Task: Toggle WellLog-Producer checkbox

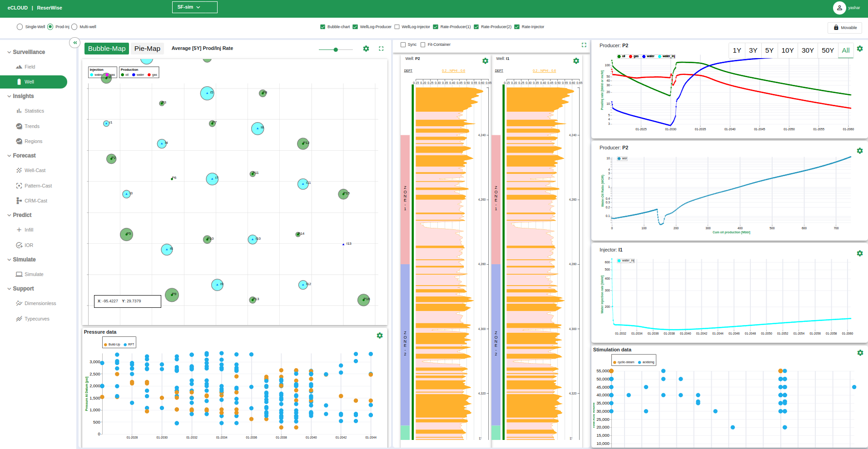Action: pos(355,27)
